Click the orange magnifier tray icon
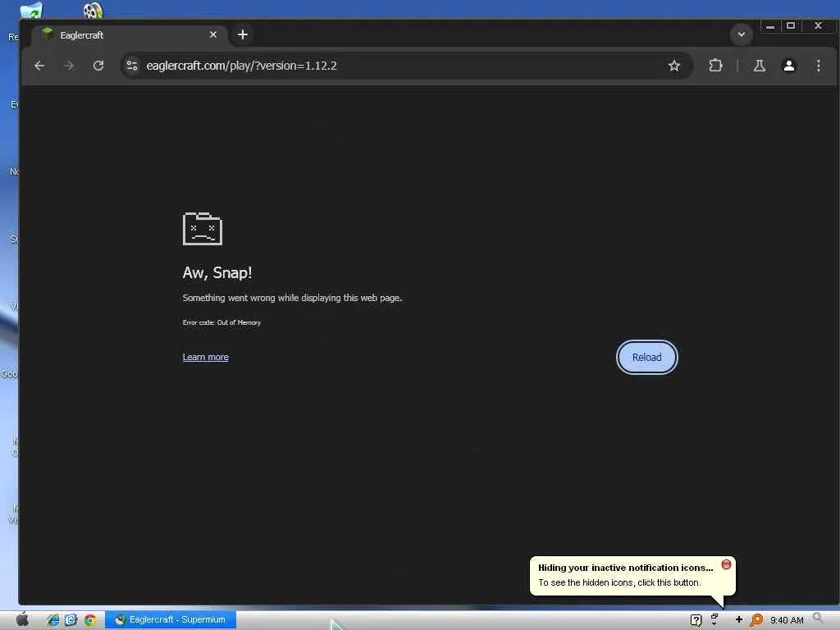Screen dimensions: 840x630 [756, 620]
